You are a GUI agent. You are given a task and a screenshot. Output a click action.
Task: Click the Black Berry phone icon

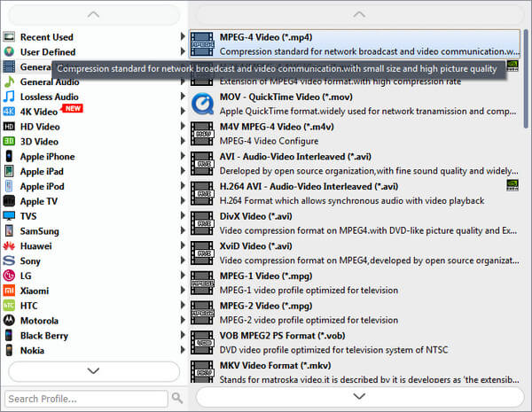9,335
